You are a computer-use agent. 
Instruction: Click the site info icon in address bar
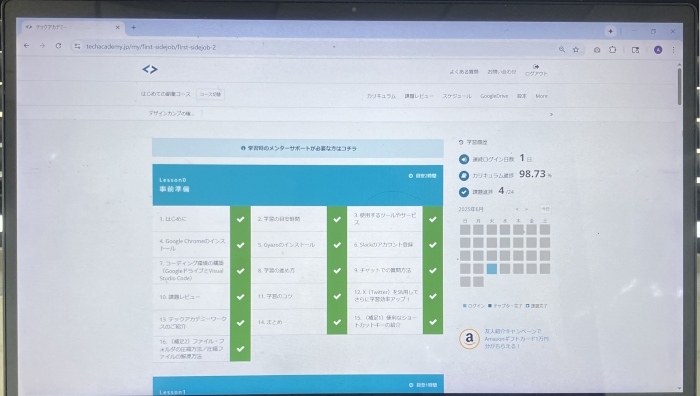(77, 46)
